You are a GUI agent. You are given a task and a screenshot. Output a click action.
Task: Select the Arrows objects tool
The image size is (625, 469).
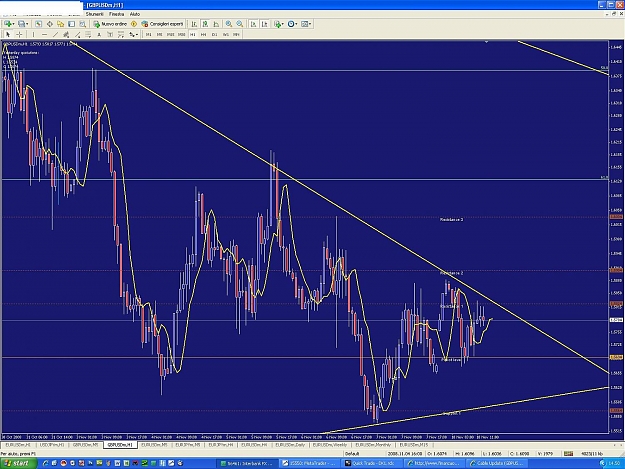132,35
